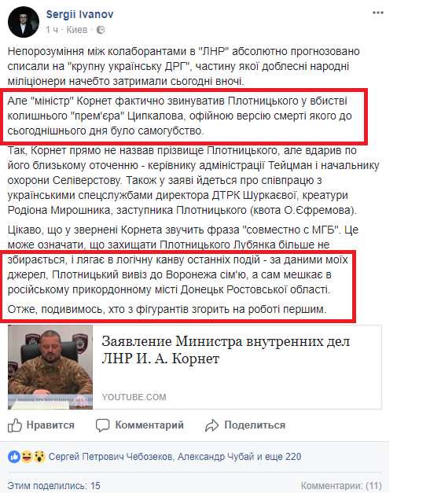Open the Sergii Ivanov profile name link
The height and width of the screenshot is (504, 430).
[x=79, y=14]
